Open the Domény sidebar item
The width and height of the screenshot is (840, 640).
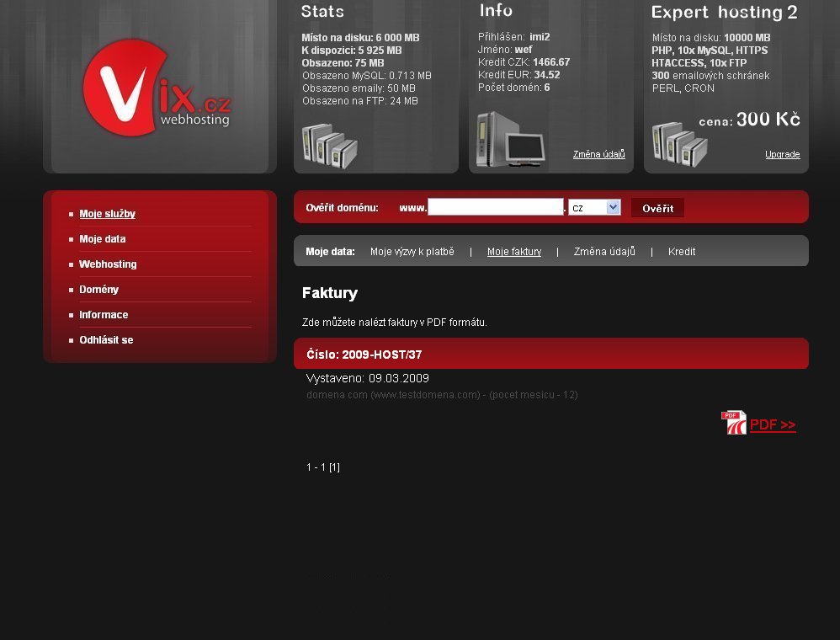98,290
